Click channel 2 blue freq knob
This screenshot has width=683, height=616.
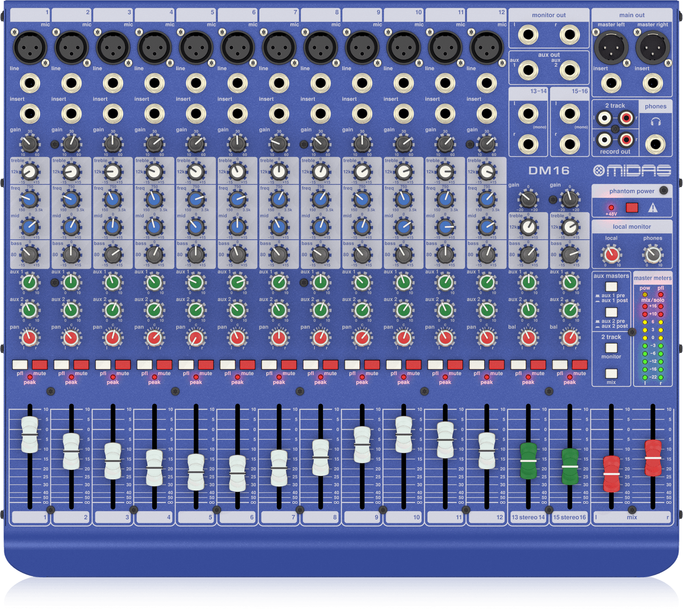click(x=71, y=199)
